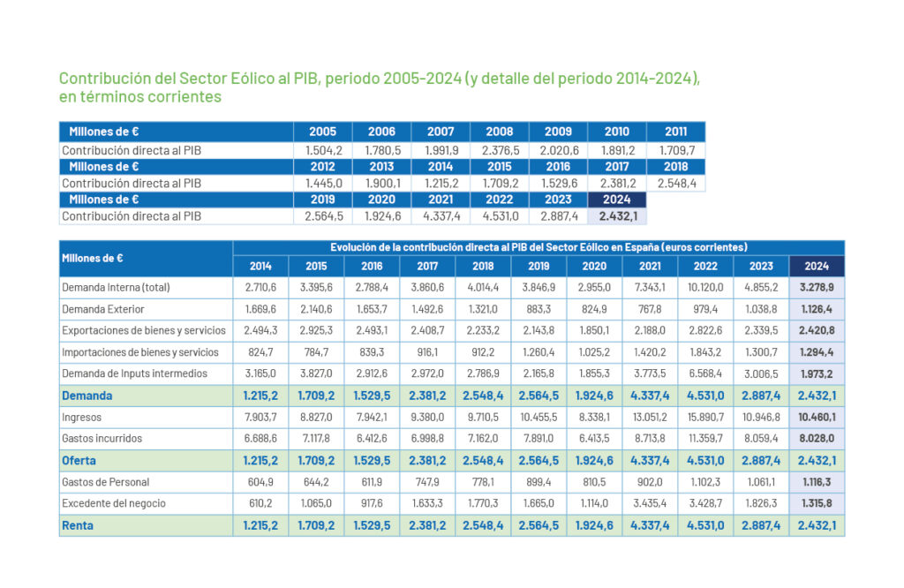Select the 13.051,2 Ingresos value for 2021
Screen dimensions: 904x588
click(x=650, y=417)
